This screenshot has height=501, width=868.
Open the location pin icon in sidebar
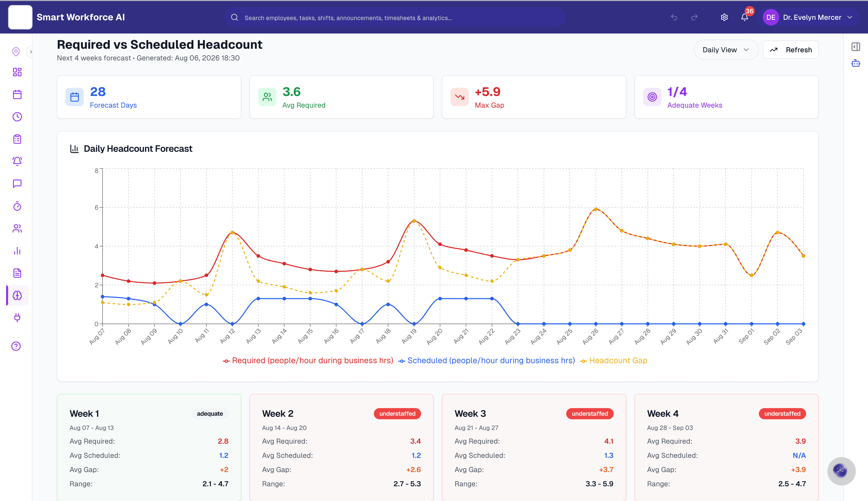coord(16,52)
